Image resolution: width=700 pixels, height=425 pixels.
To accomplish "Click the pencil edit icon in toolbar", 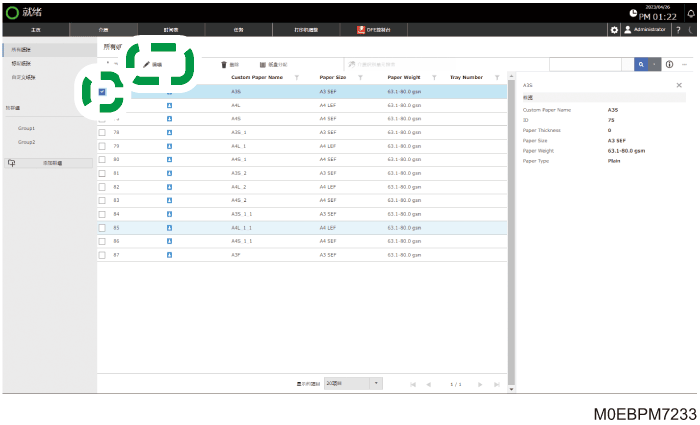I will tap(146, 65).
